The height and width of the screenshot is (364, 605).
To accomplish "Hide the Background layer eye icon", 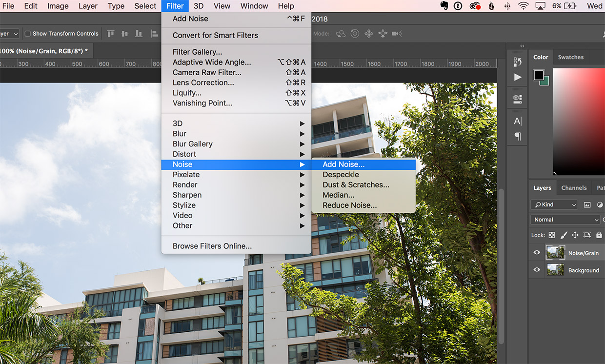I will click(x=537, y=269).
